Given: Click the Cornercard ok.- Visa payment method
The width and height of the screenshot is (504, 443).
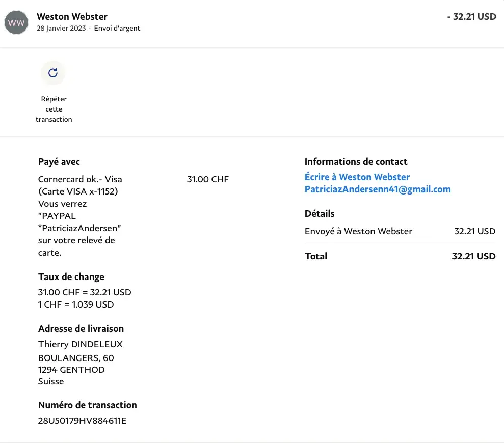Looking at the screenshot, I should click(x=80, y=179).
